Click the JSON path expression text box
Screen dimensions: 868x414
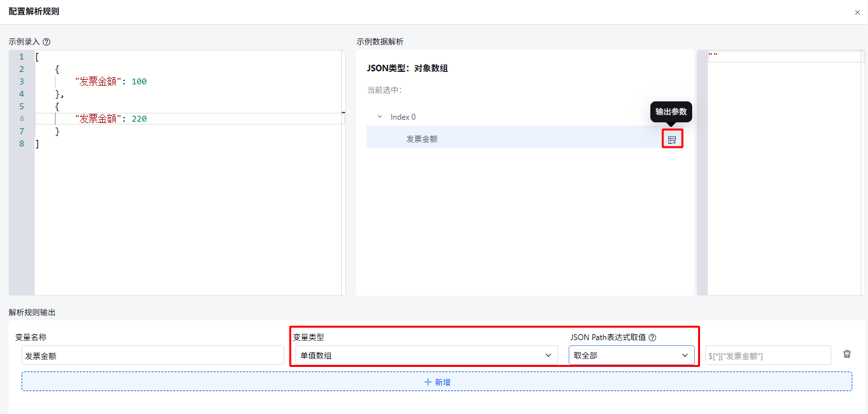(x=768, y=355)
